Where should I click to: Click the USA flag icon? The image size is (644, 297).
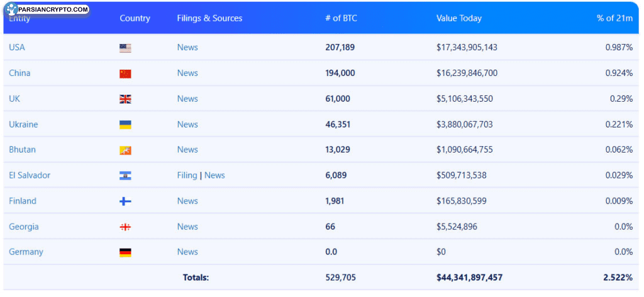125,48
